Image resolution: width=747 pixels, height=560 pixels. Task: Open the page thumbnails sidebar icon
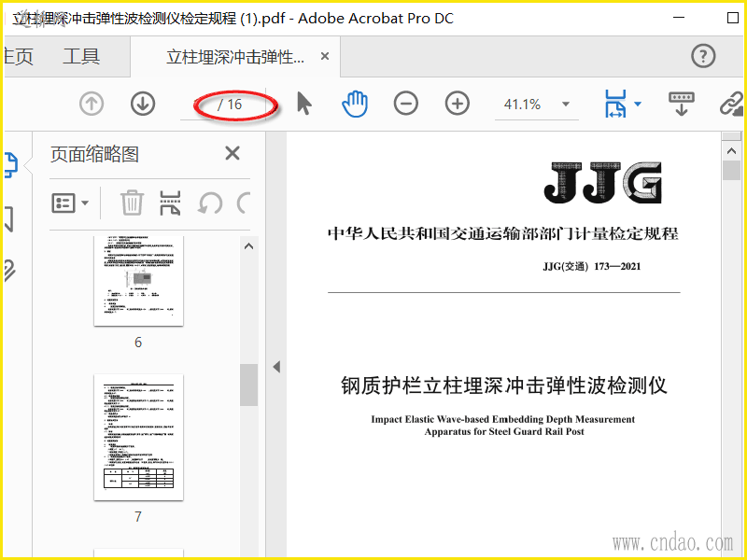[x=10, y=164]
